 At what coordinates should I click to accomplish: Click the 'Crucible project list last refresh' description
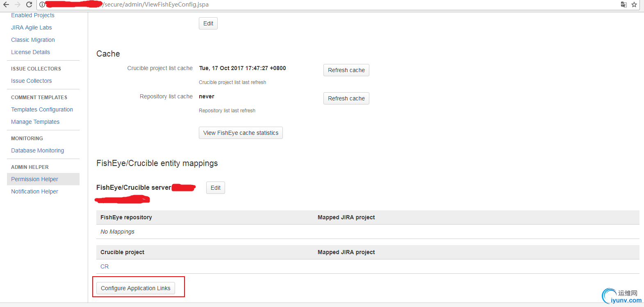coord(232,82)
